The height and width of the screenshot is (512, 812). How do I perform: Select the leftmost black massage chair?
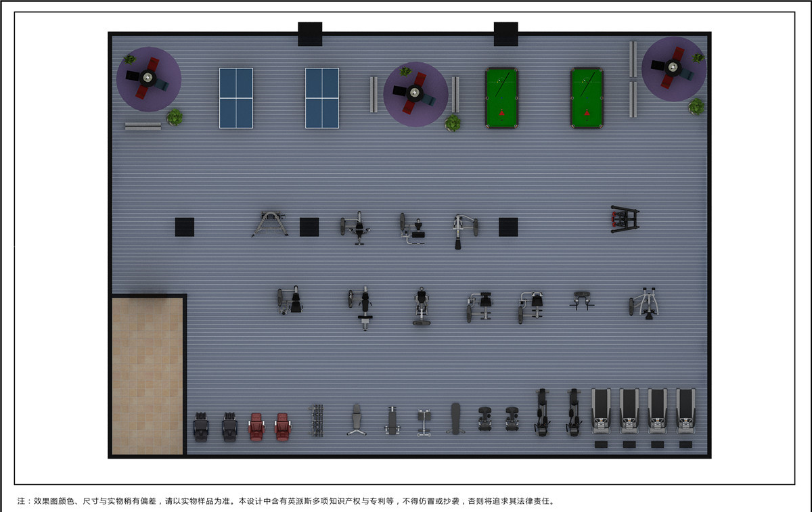(202, 427)
